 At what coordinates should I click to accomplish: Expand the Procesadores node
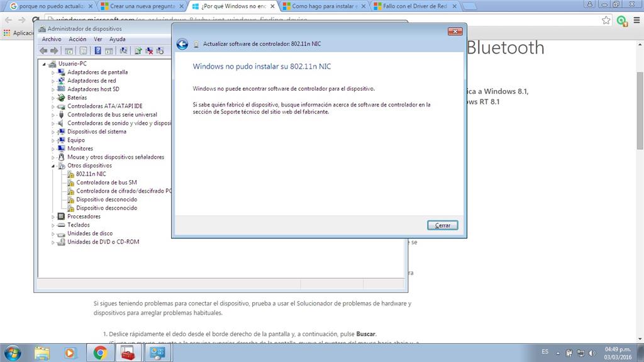(x=53, y=217)
